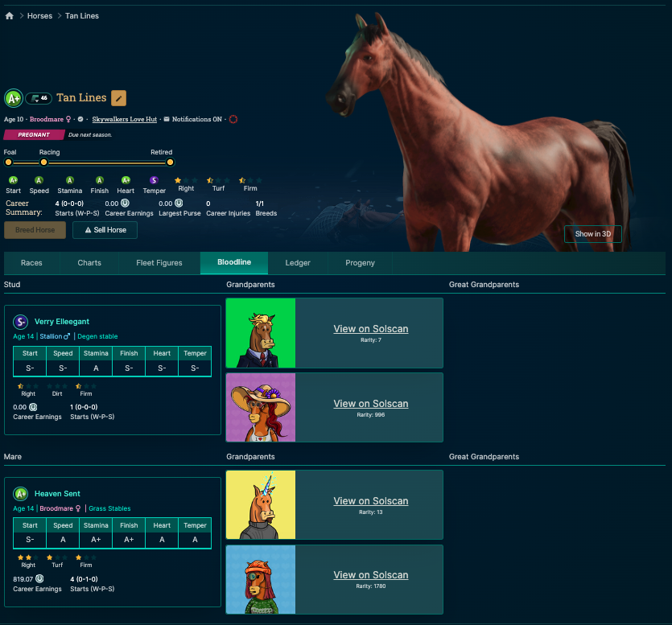Edit horse name with pencil icon
The height and width of the screenshot is (625, 672).
[x=119, y=98]
